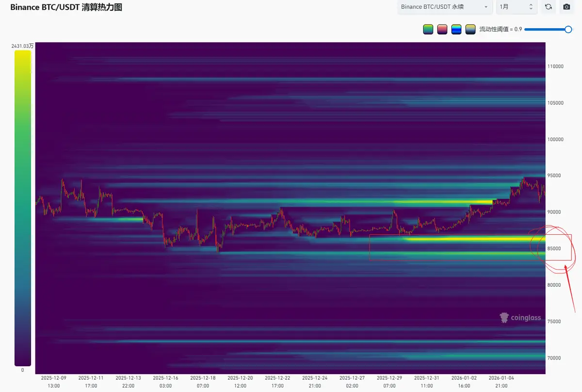The height and width of the screenshot is (392, 582).
Task: Click the refresh chart icon
Action: [x=548, y=7]
